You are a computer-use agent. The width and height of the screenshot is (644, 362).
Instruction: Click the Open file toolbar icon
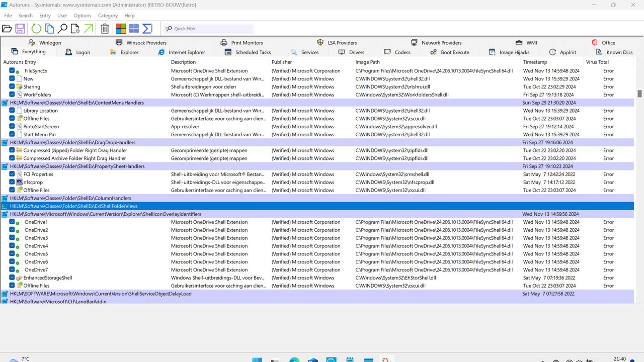(7, 29)
